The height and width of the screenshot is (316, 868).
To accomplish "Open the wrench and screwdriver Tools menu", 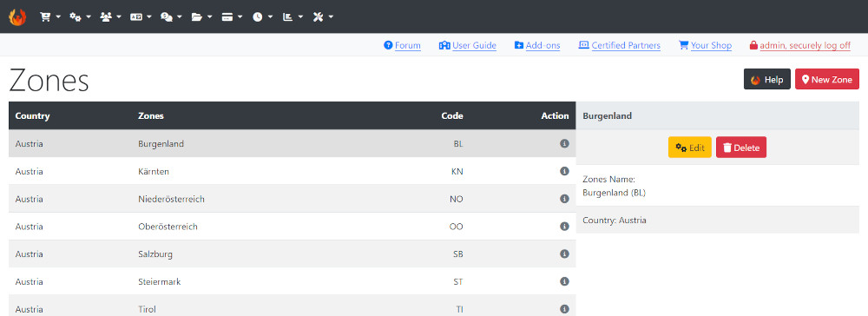I will click(x=323, y=17).
